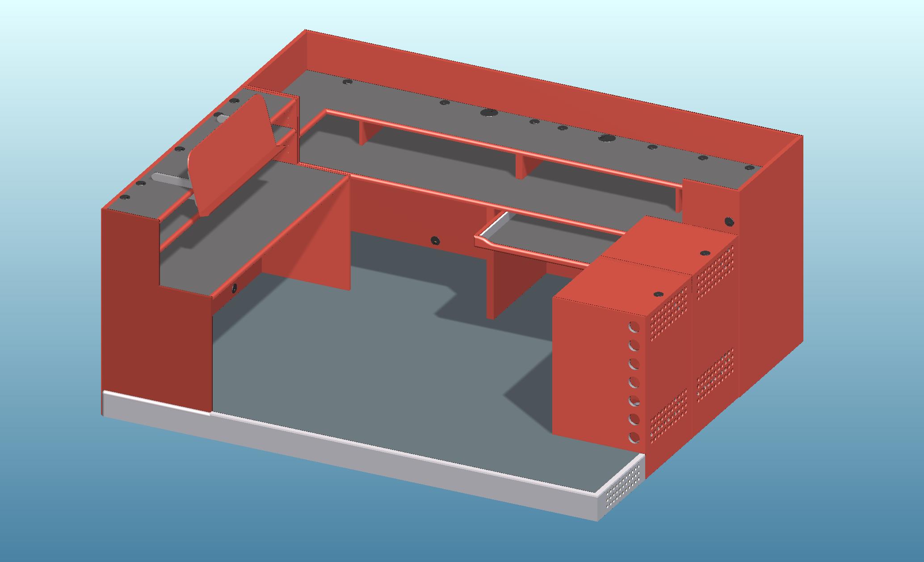Select the grommet on small rear cabinet face
This screenshot has width=924, height=562.
click(x=729, y=221)
